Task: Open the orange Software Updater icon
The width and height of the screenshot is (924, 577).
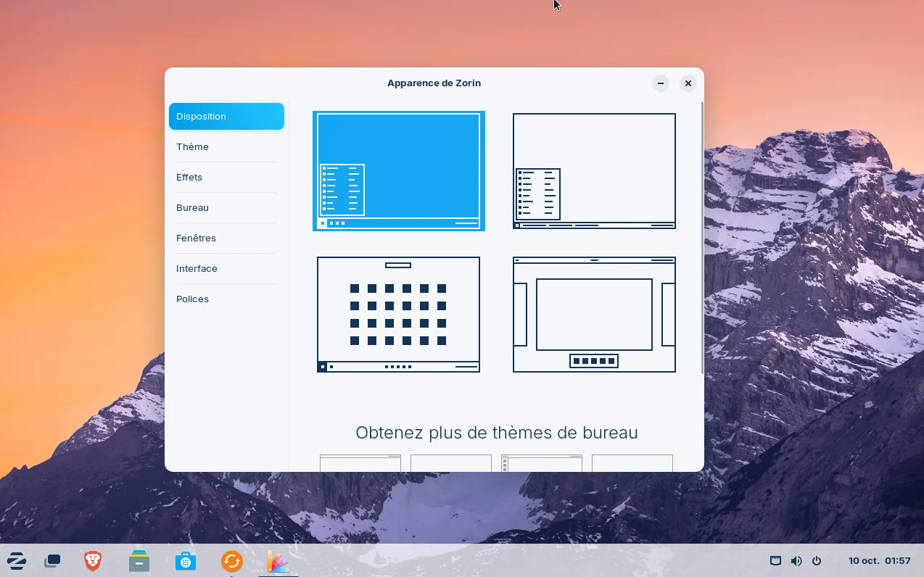Action: 232,561
